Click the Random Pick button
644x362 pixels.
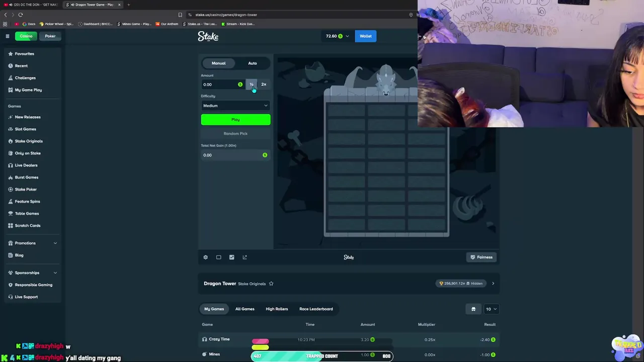point(235,134)
